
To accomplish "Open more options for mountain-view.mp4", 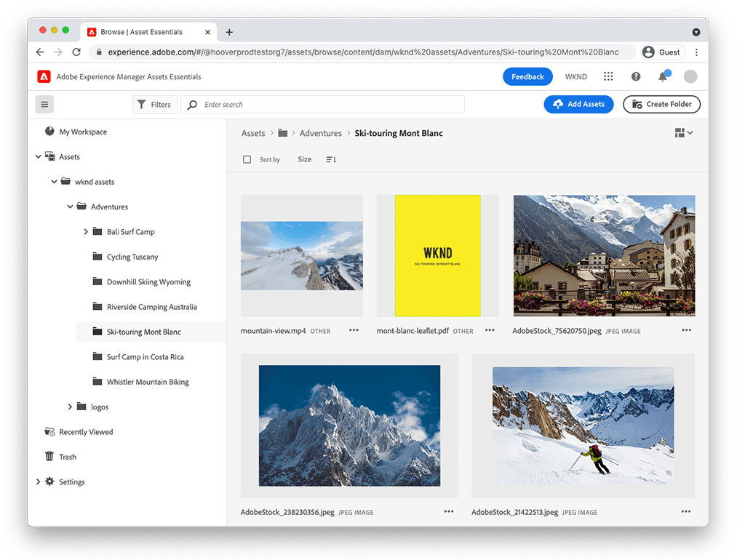I will tap(354, 330).
